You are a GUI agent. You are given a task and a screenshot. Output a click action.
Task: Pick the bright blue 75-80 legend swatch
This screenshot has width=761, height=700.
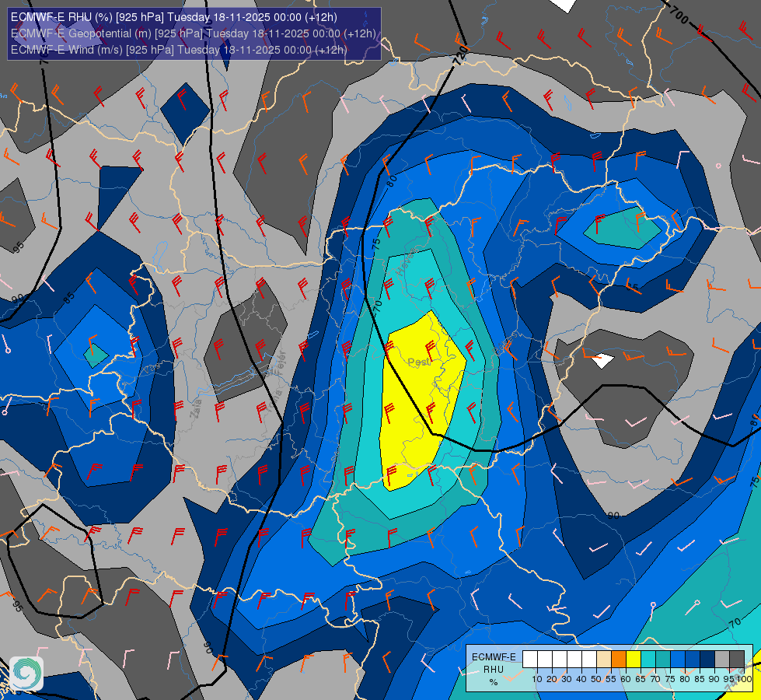(678, 659)
